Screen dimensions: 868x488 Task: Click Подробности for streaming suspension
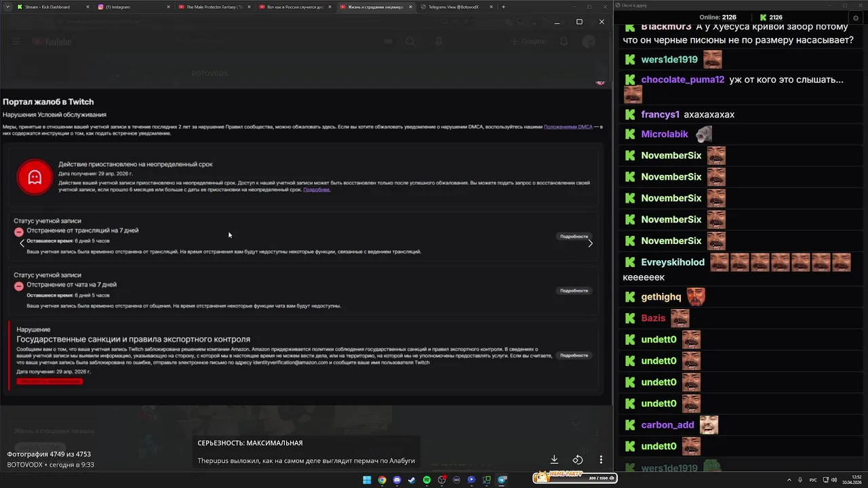pos(574,237)
